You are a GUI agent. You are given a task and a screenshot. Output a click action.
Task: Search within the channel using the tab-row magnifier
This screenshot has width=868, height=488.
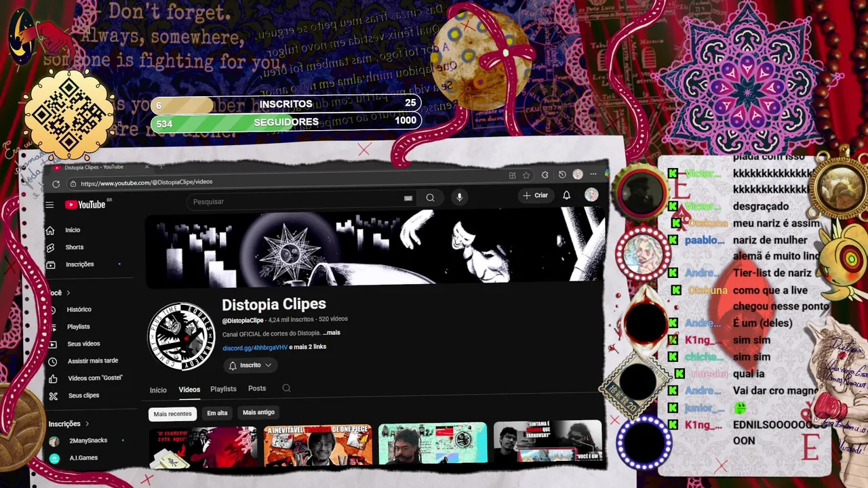(x=286, y=388)
